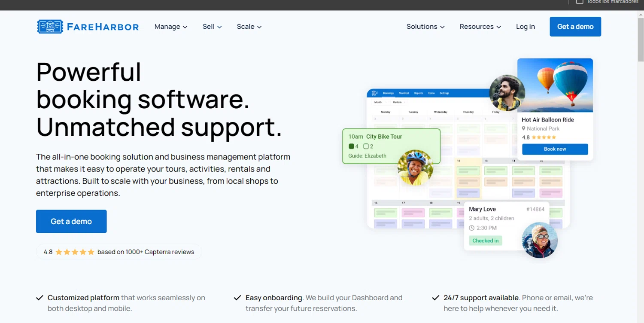The image size is (644, 323).
Task: Click the Checked in status badge
Action: tap(486, 241)
